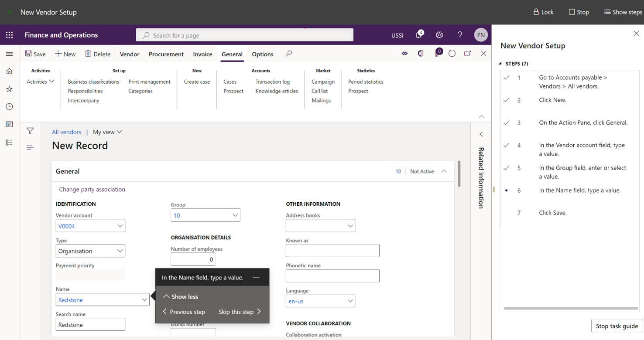Click the New button
Screen dimensions: 644x340
point(65,54)
